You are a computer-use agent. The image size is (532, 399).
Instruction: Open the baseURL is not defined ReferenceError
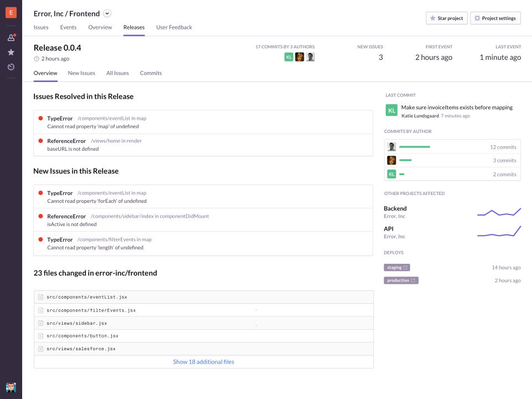[73, 149]
